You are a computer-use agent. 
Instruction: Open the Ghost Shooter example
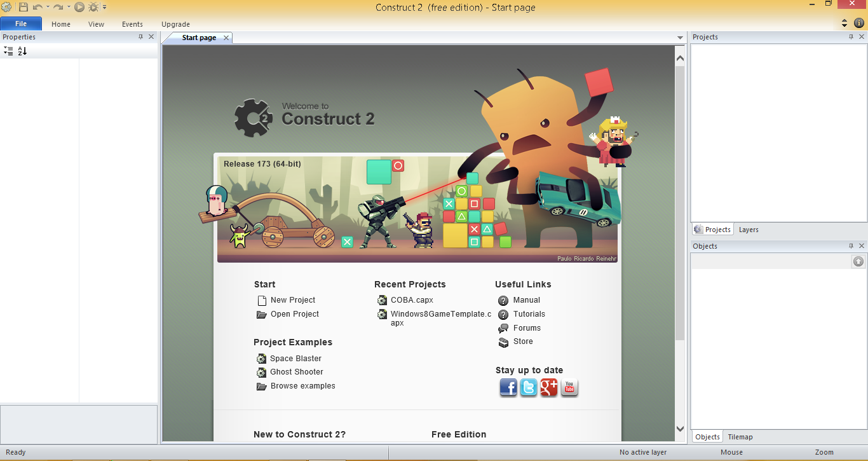(297, 372)
